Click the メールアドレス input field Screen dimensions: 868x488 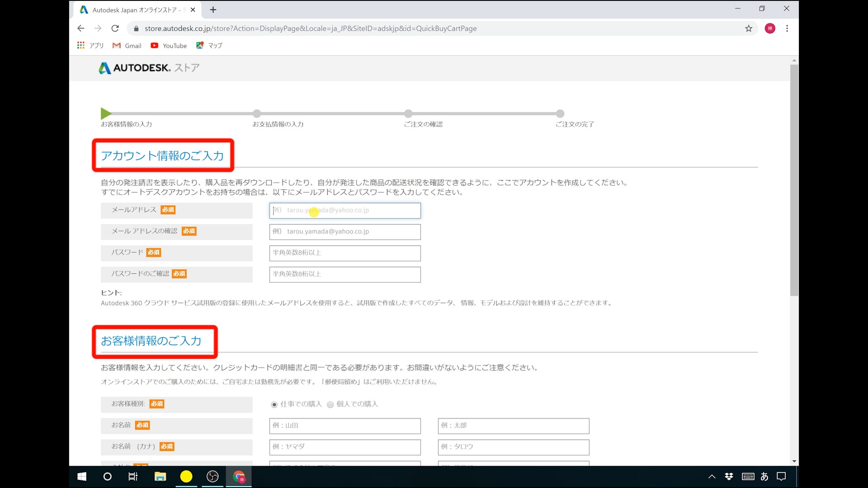pyautogui.click(x=345, y=211)
